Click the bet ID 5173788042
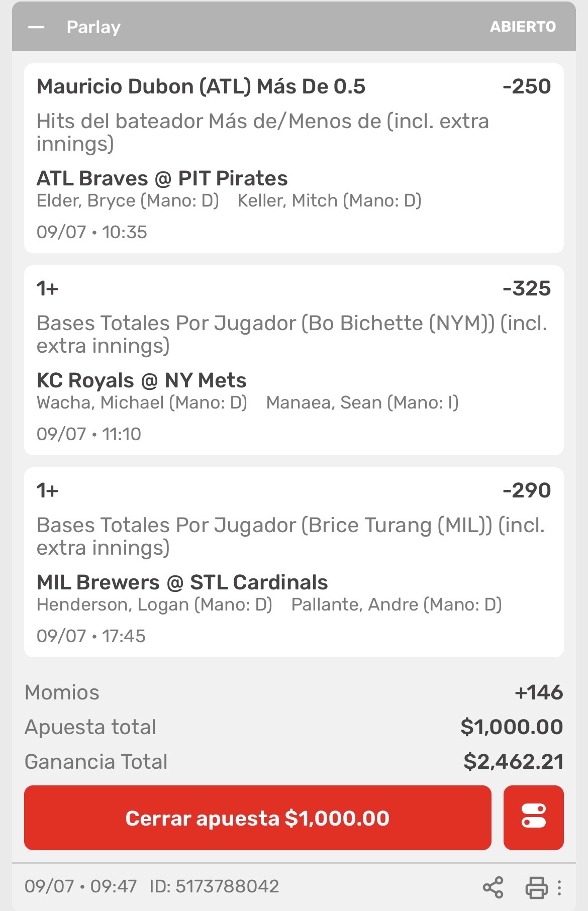This screenshot has width=588, height=911. tap(214, 886)
